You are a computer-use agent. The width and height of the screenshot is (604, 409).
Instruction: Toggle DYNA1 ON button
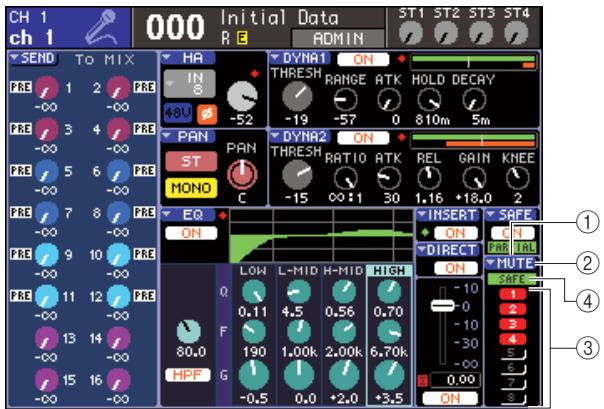click(363, 59)
